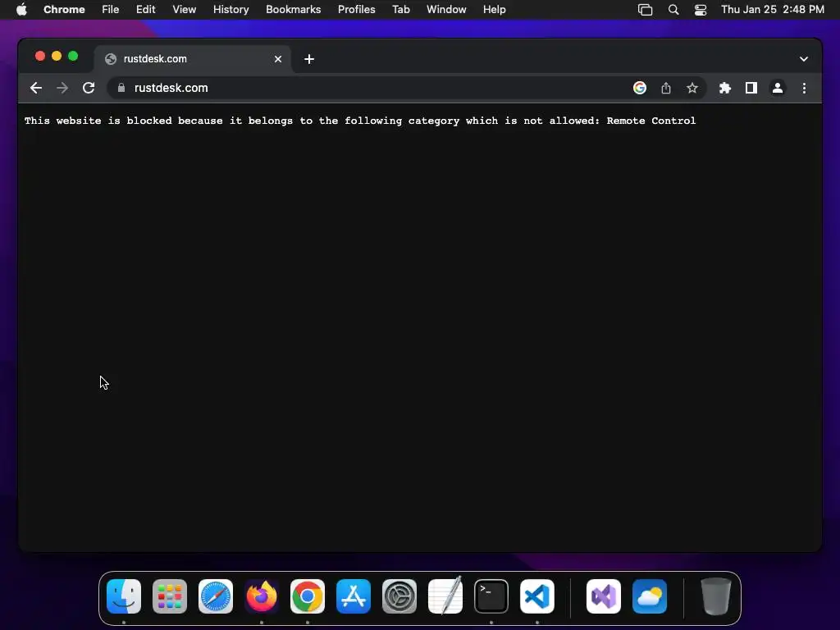Open the View menu

coord(185,10)
